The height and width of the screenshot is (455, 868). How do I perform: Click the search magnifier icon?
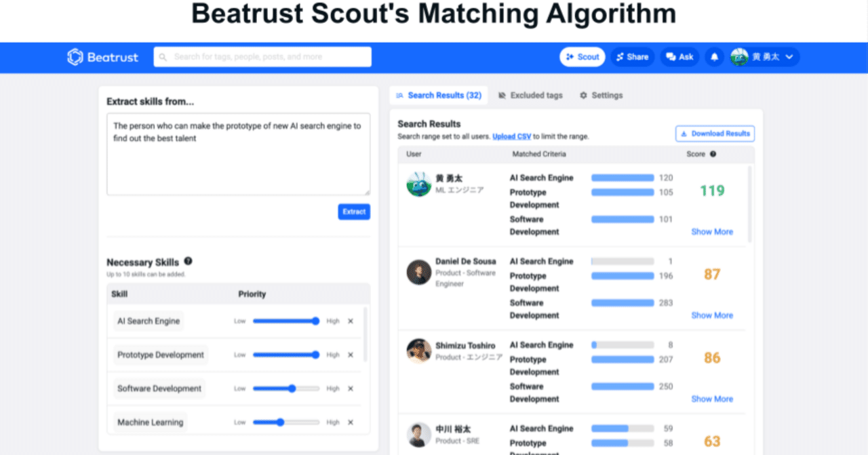click(x=163, y=57)
